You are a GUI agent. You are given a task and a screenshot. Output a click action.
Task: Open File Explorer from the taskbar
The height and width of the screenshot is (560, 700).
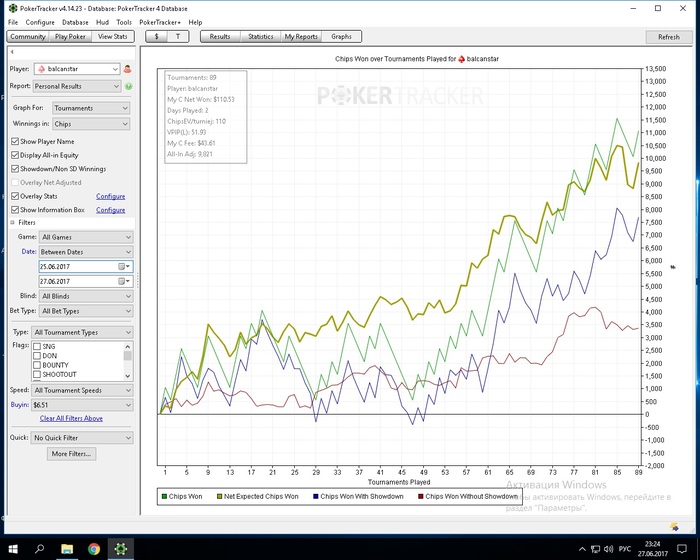tap(67, 548)
